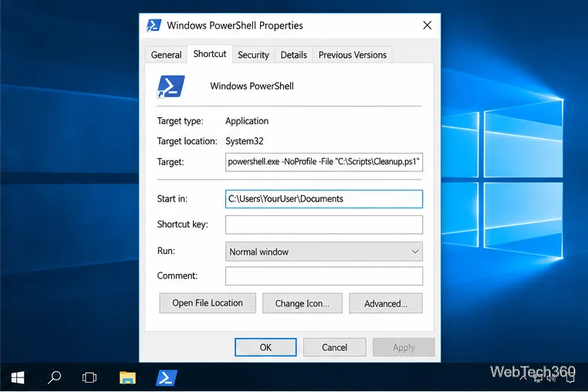Open the Previous Versions tab

(353, 55)
